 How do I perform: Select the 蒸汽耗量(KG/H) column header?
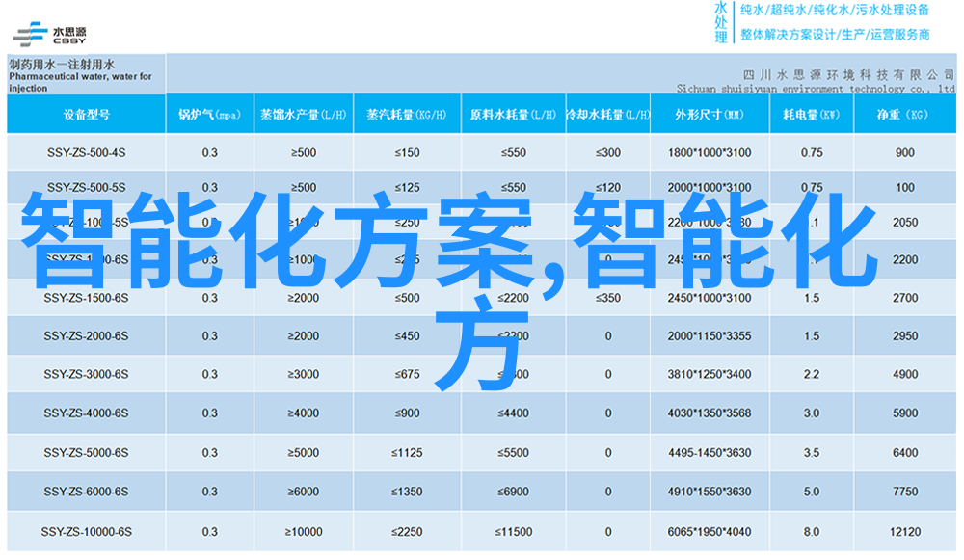[x=407, y=115]
